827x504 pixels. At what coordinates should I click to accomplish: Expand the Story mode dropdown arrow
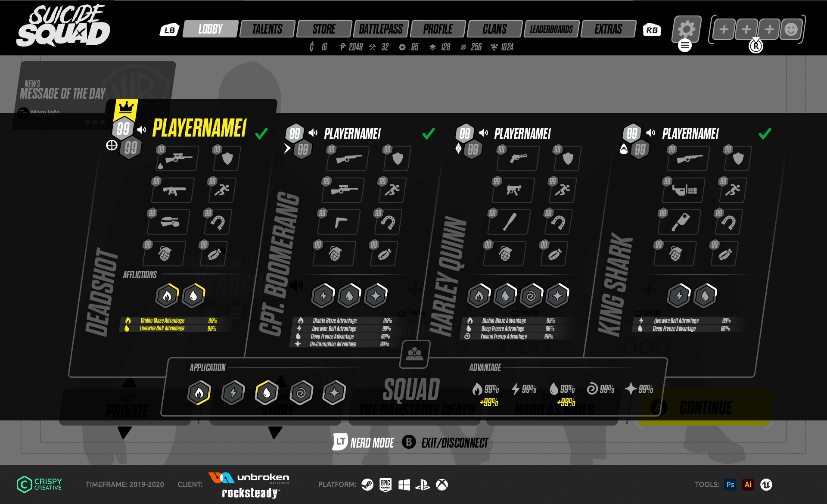tap(275, 432)
